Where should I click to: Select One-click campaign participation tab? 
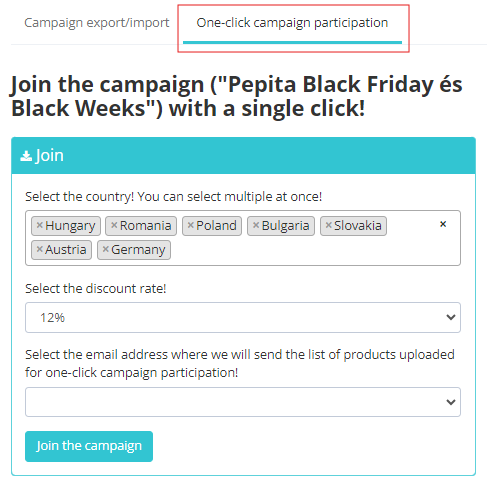[292, 23]
